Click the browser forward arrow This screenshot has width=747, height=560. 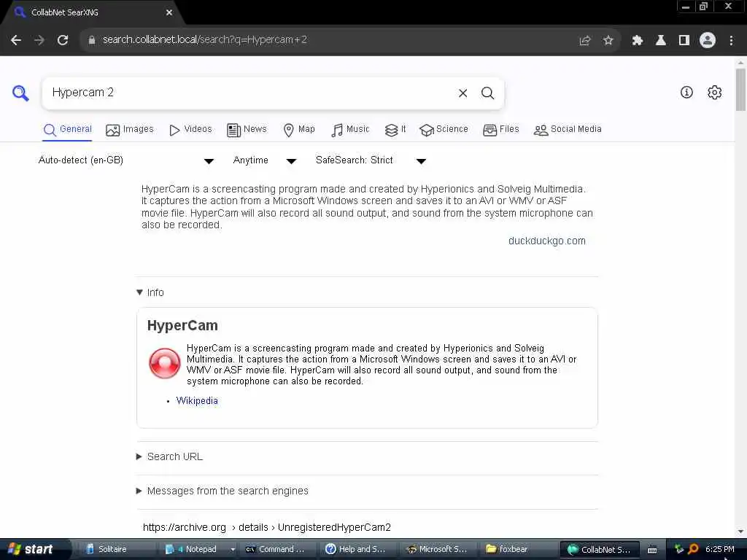click(39, 40)
